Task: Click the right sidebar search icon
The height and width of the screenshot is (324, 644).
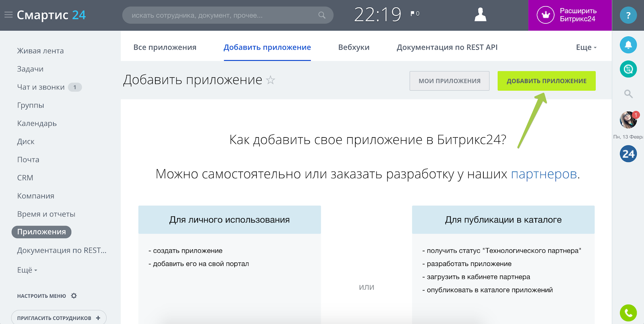Action: click(x=628, y=94)
